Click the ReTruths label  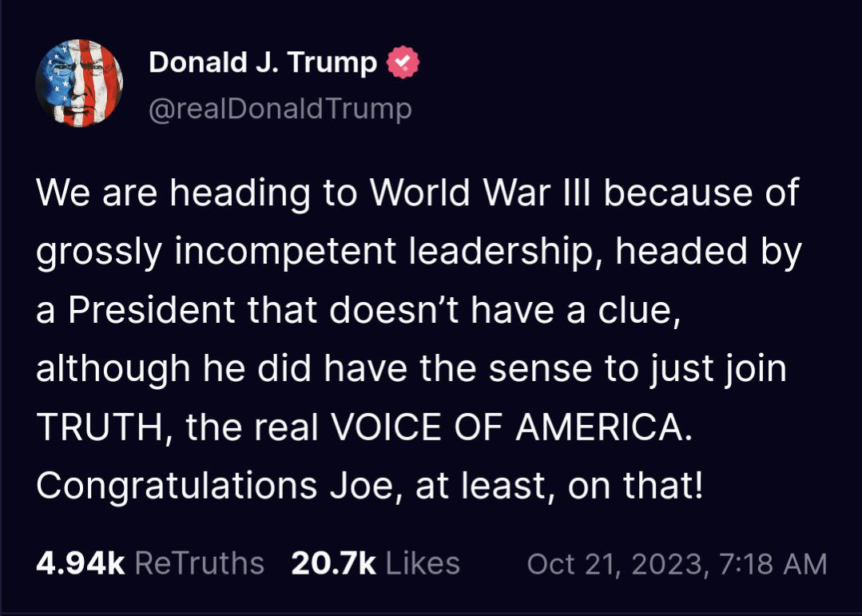point(199,563)
